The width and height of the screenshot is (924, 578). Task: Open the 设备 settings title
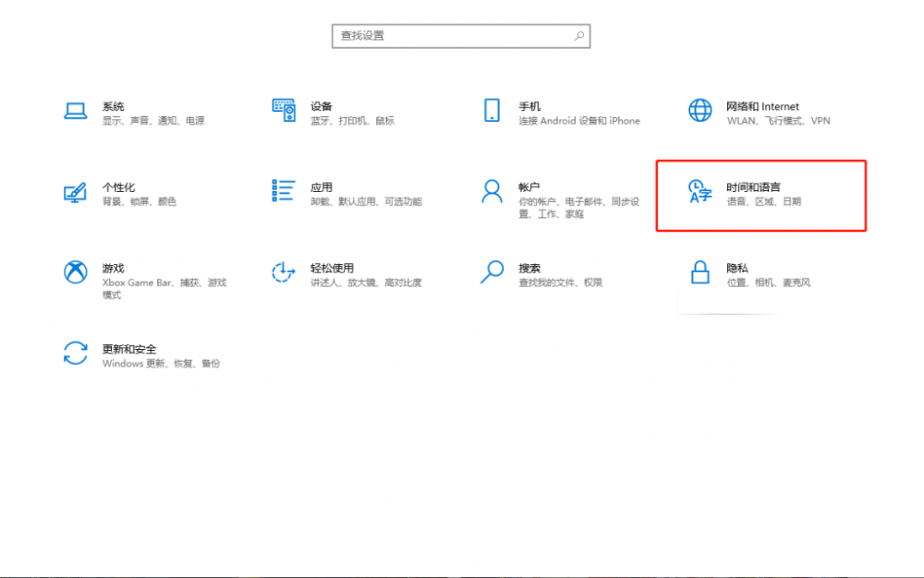click(322, 106)
